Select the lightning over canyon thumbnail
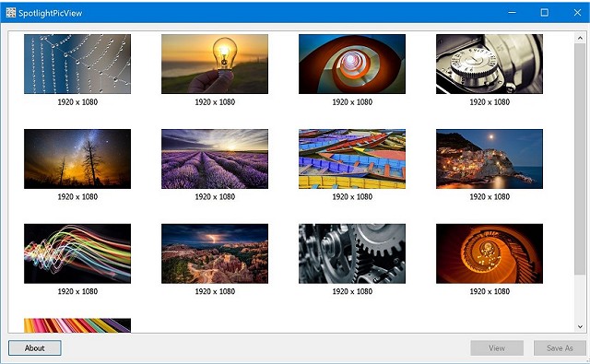The width and height of the screenshot is (590, 364). pos(215,253)
